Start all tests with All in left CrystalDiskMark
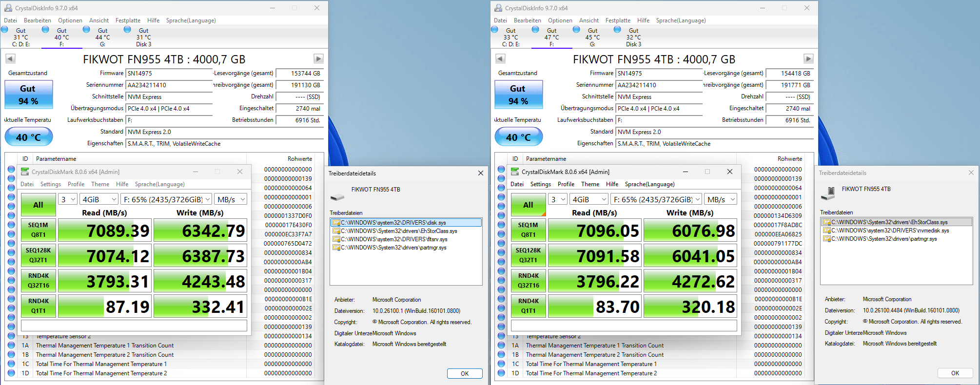 (38, 205)
